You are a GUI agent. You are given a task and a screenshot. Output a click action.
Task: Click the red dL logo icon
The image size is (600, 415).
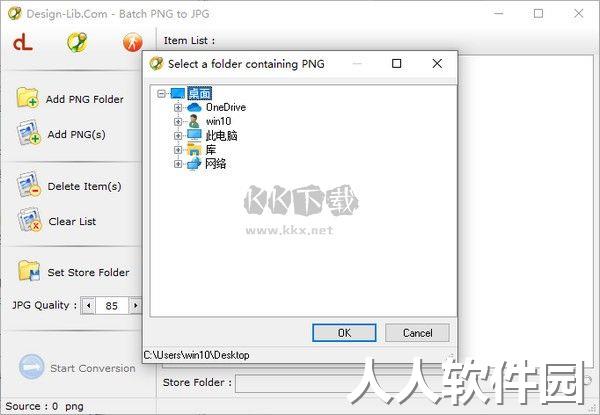point(23,42)
